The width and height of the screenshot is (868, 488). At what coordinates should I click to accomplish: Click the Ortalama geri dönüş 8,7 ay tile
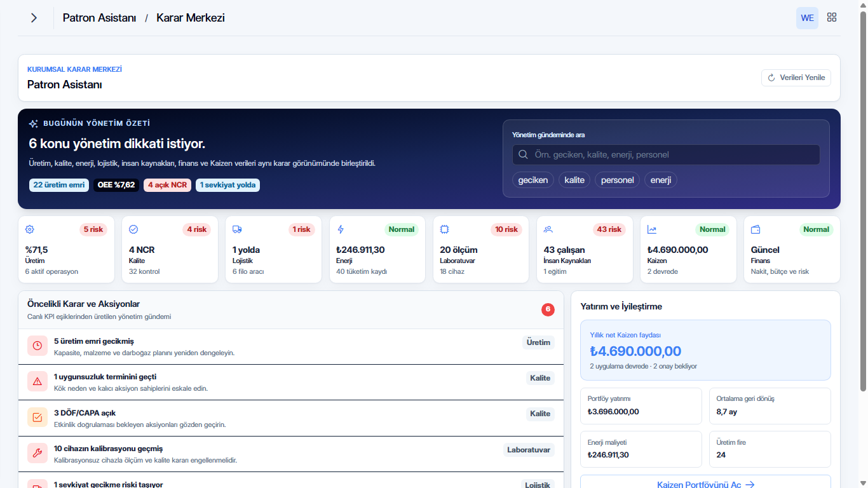[770, 406]
